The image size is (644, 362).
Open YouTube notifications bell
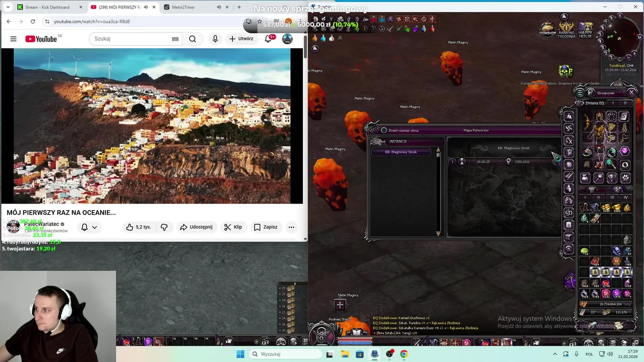tap(268, 39)
